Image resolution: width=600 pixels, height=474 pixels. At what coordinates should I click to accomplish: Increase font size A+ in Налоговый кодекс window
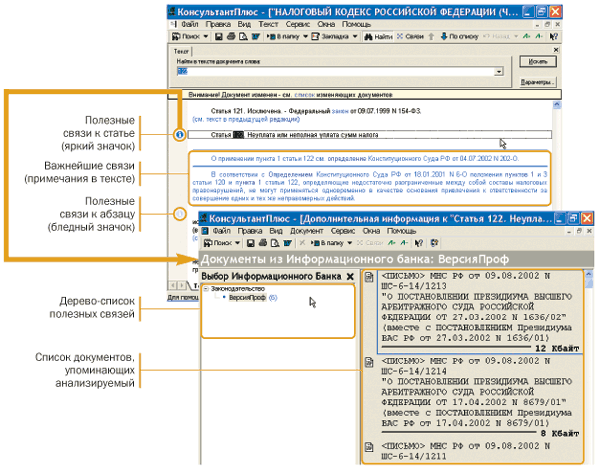point(527,36)
